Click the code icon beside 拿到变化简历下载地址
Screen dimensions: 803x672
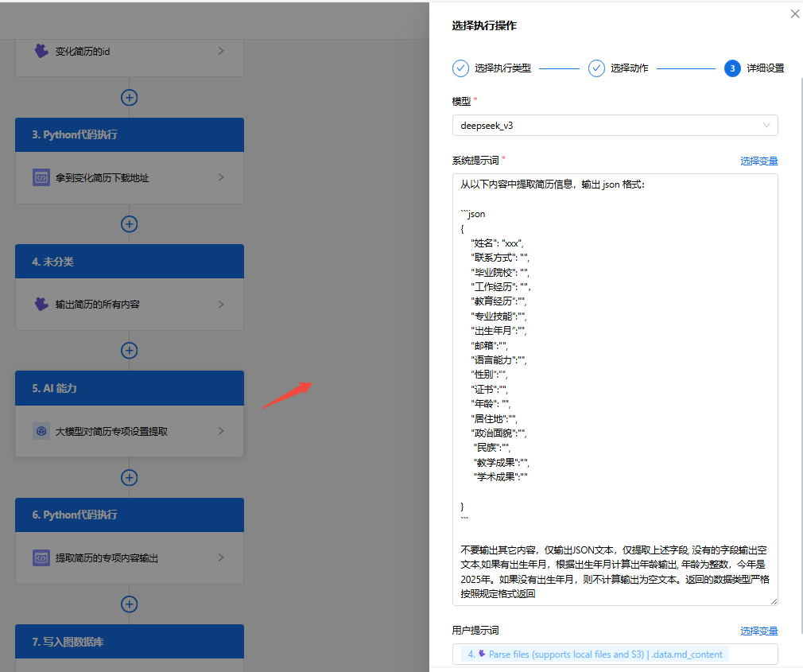[41, 177]
